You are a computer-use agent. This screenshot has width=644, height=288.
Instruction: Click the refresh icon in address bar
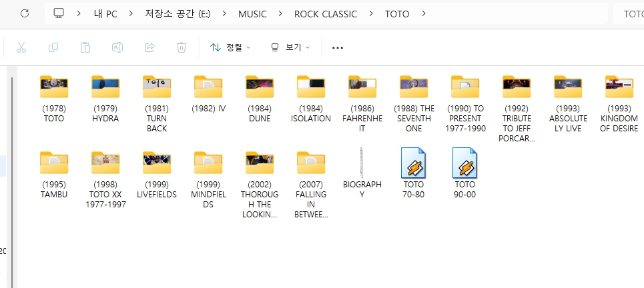[x=25, y=13]
